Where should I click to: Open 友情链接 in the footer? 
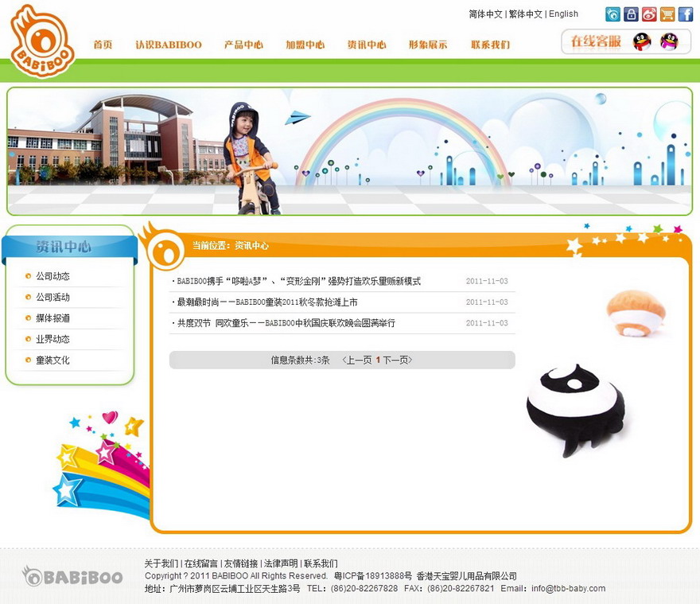[241, 563]
